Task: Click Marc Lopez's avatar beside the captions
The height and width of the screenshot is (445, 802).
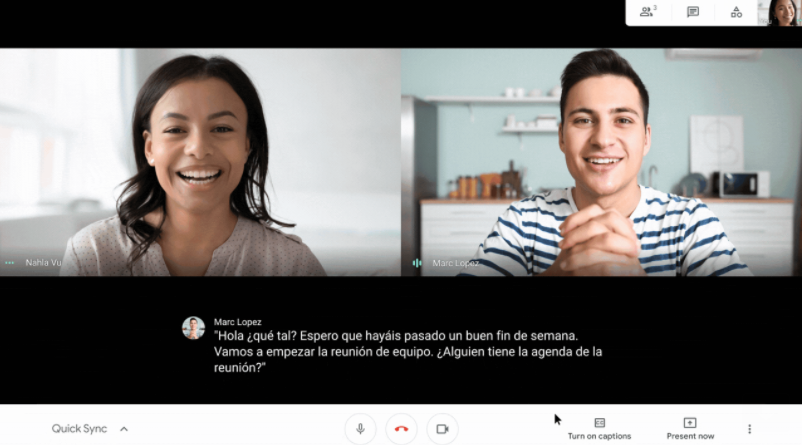Action: (193, 328)
